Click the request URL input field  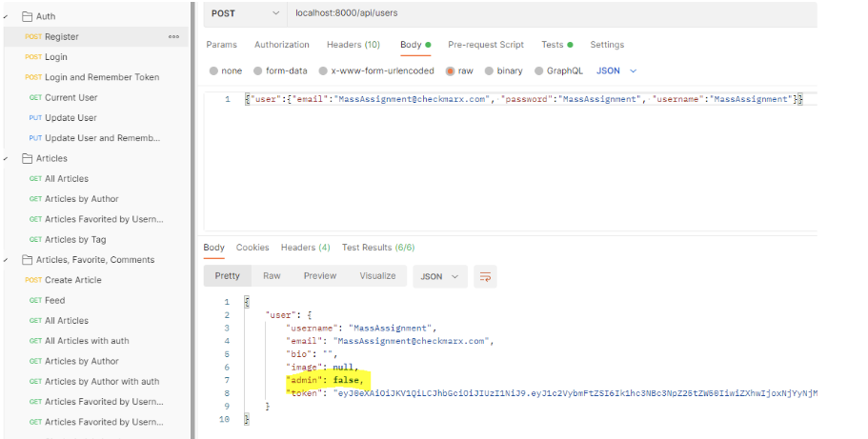tap(543, 13)
